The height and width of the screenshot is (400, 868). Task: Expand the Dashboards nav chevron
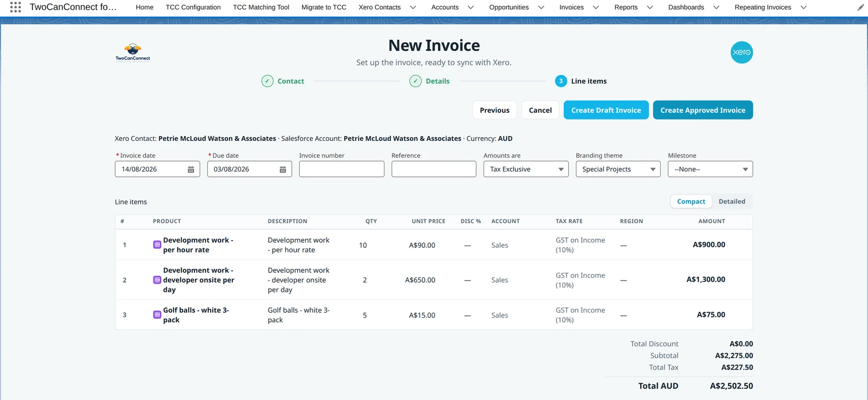716,8
